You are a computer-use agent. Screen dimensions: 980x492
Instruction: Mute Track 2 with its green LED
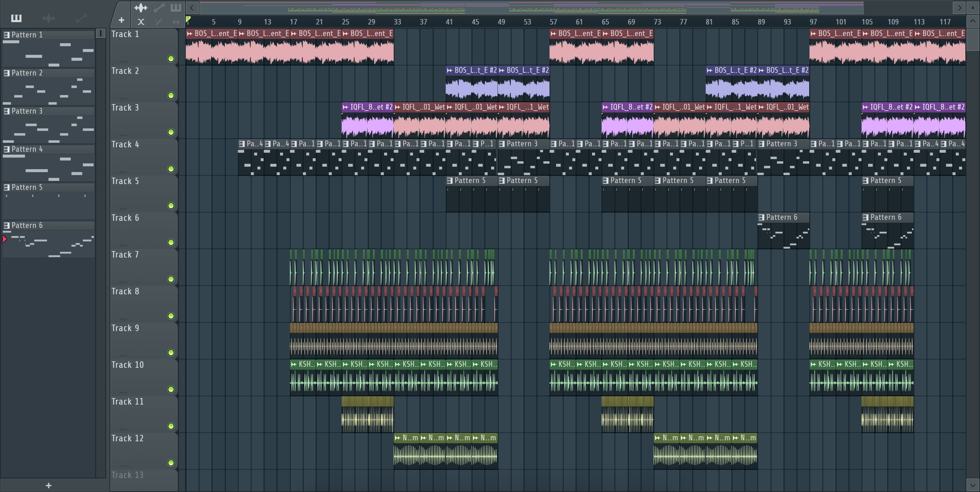pos(171,96)
